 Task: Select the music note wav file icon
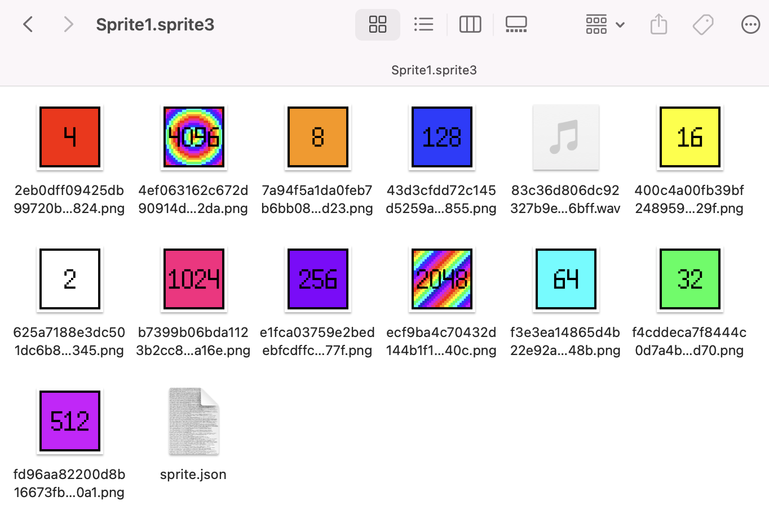pos(566,137)
